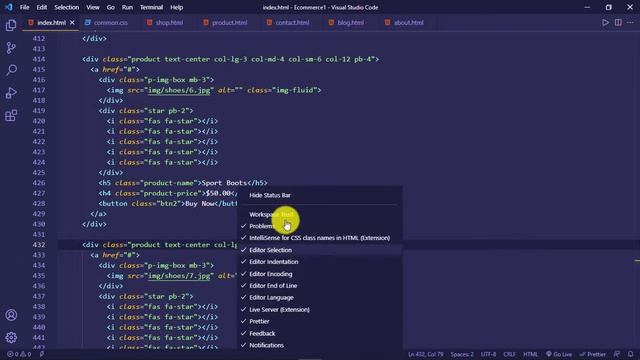Screen dimensions: 640x360
Task: Place cursor in the Sport Boots heading text
Action: (224, 183)
